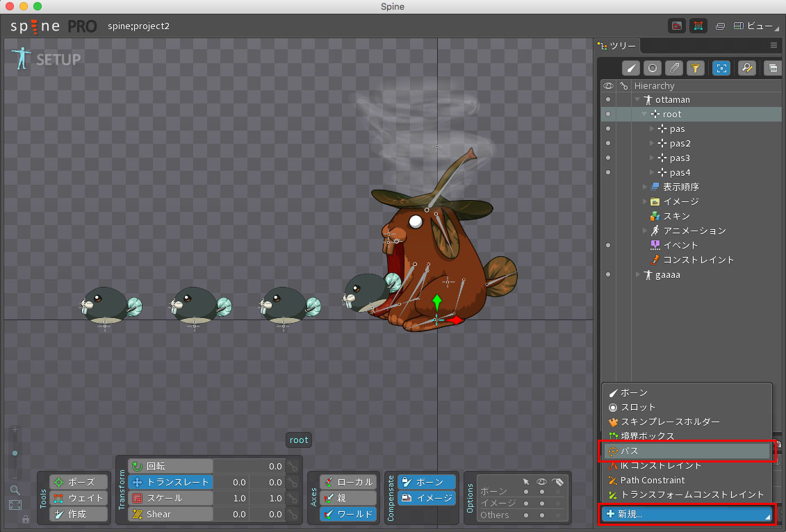The height and width of the screenshot is (532, 786).
Task: Collapse the ottaman skeleton node
Action: click(637, 100)
